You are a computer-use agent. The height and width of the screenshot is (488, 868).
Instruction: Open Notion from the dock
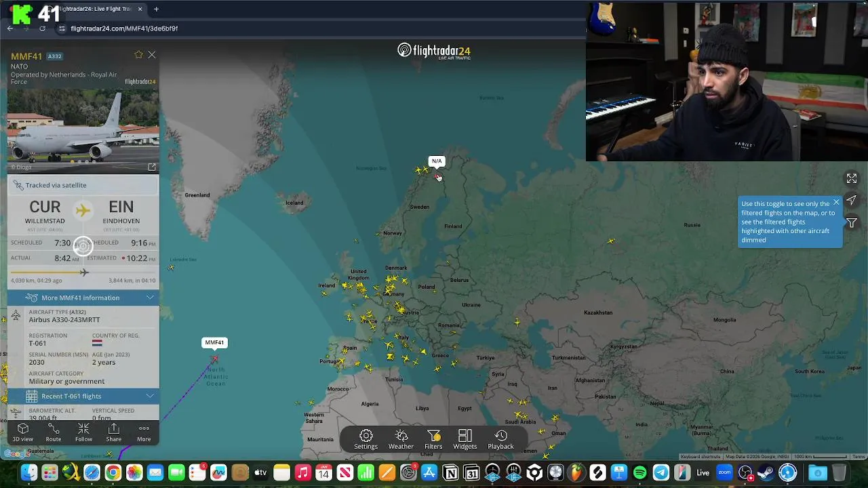450,473
